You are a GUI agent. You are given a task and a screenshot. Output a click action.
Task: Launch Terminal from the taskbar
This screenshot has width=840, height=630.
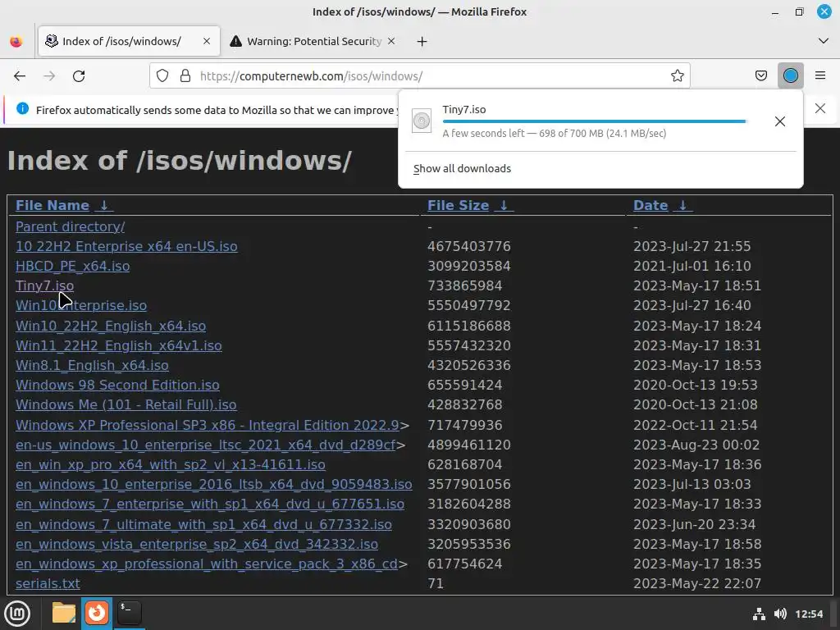(x=129, y=613)
